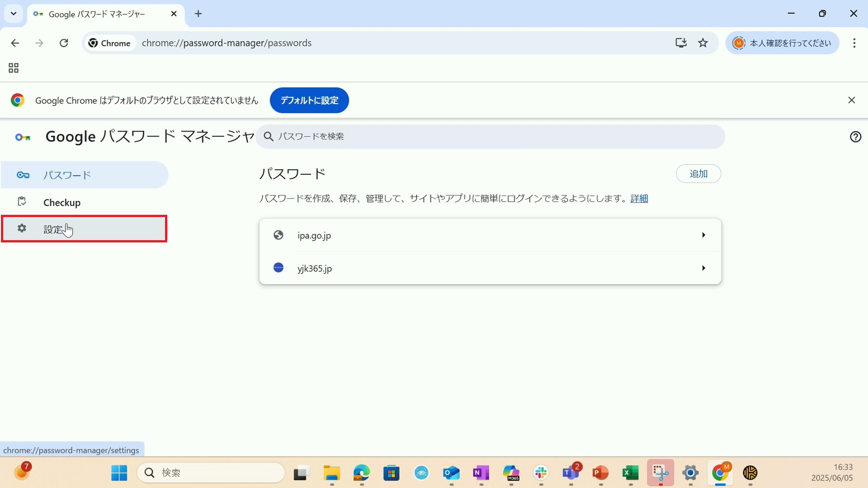Screen dimensions: 868x488
Task: Open Excel from the taskbar
Action: click(x=630, y=473)
